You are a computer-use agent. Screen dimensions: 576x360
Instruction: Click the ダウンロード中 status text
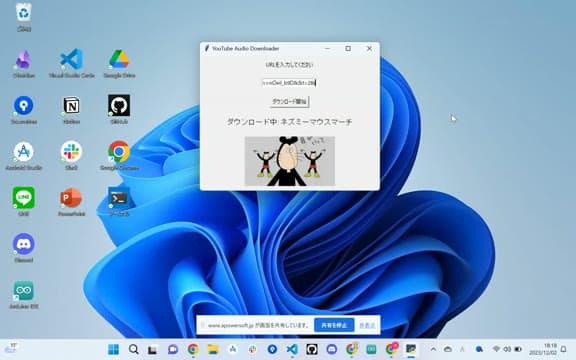[x=289, y=122]
